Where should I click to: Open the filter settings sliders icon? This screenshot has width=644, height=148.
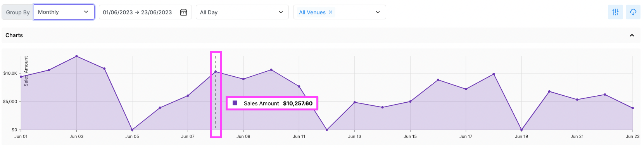(615, 12)
